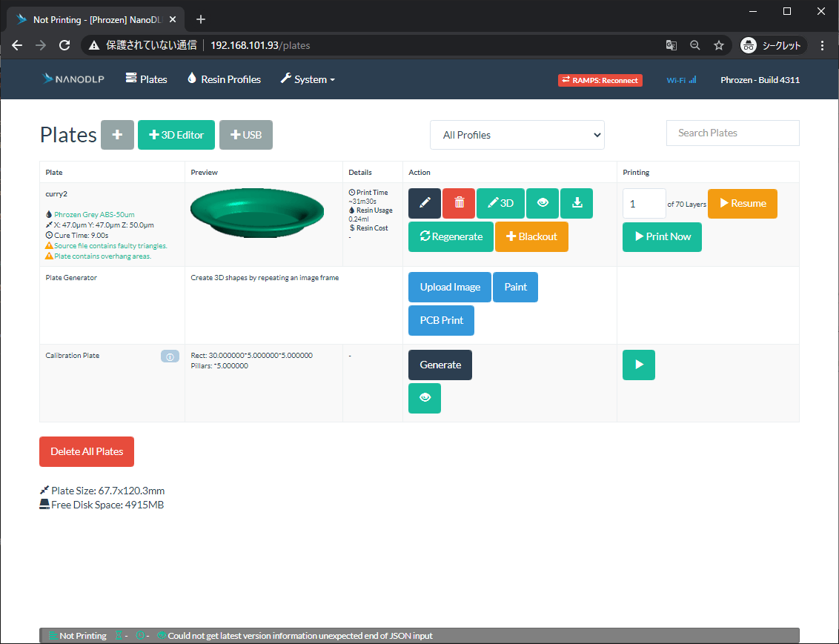Click the green plate preview thumbnail
The image size is (839, 644).
pyautogui.click(x=257, y=213)
